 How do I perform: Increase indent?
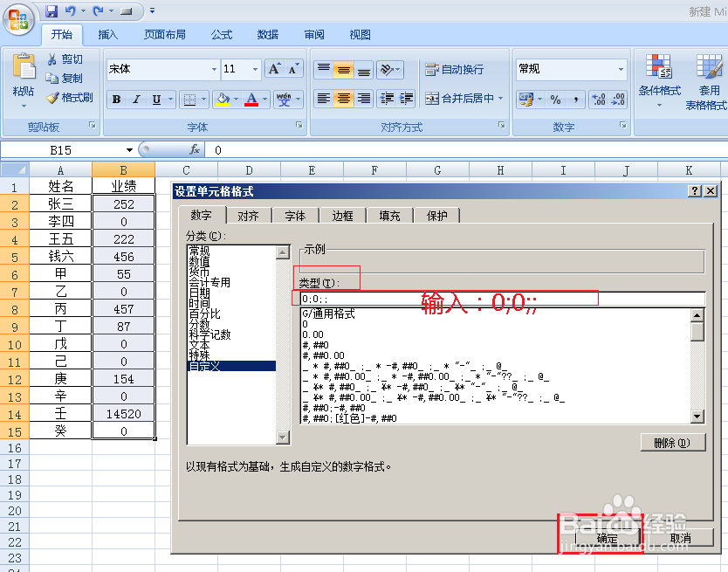(x=406, y=99)
